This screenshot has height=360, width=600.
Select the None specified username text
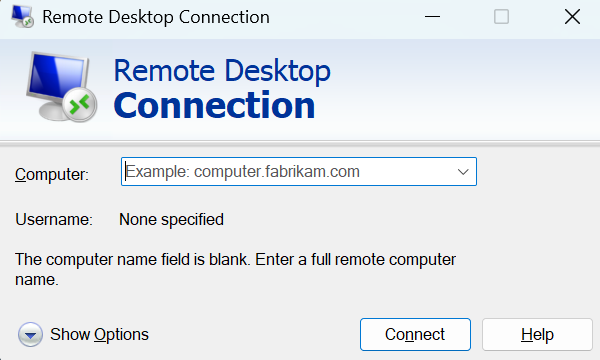(171, 220)
